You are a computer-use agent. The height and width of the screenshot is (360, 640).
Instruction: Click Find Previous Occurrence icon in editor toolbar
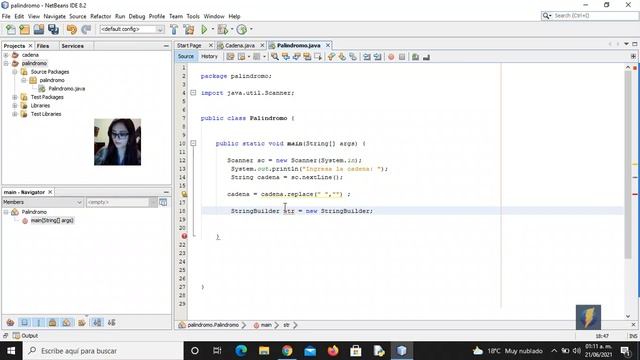pyautogui.click(x=286, y=57)
